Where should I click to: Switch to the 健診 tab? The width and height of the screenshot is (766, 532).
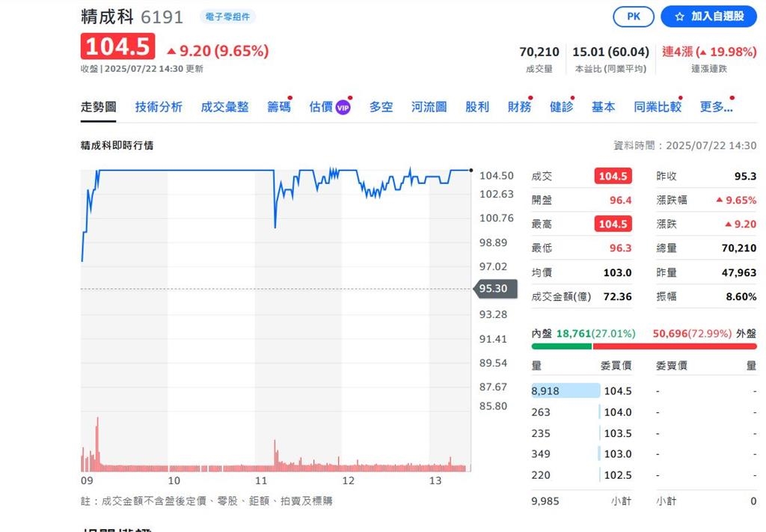(561, 107)
